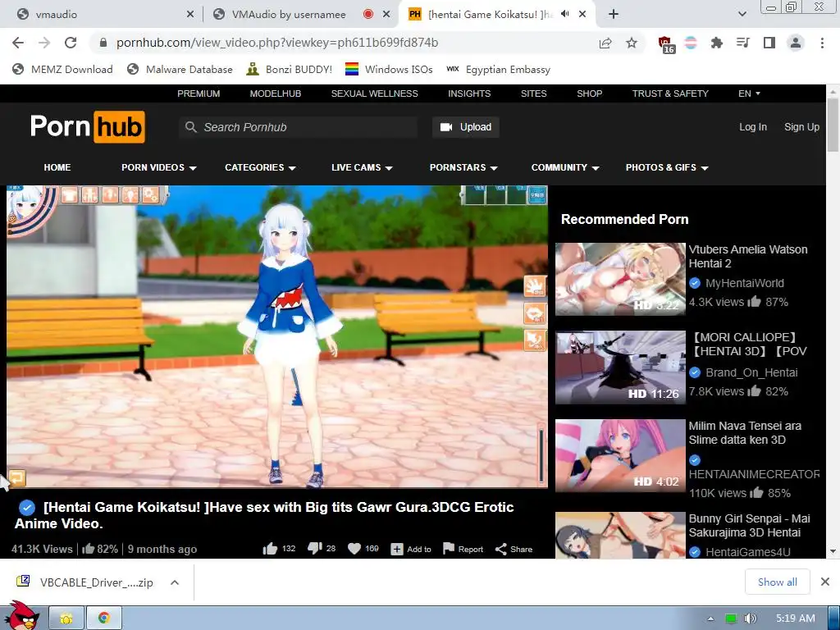Image resolution: width=840 pixels, height=630 pixels.
Task: Close the downloads bar
Action: coord(825,582)
